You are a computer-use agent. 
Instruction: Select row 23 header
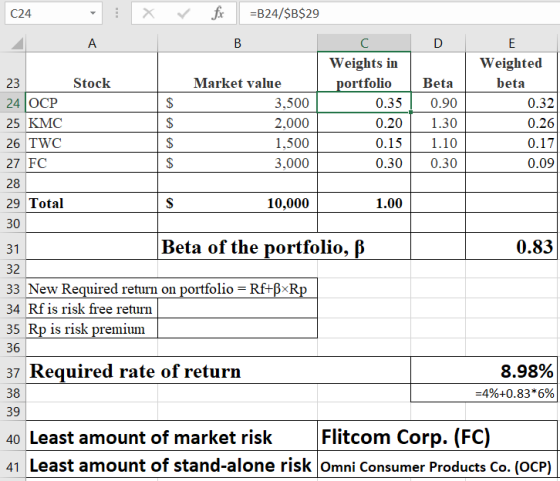pos(13,72)
